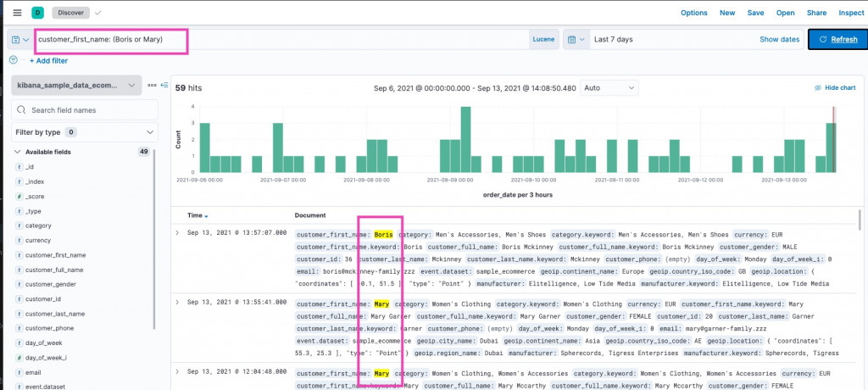Viewport: 868px width, 390px height.
Task: Select the currency field
Action: (38, 241)
